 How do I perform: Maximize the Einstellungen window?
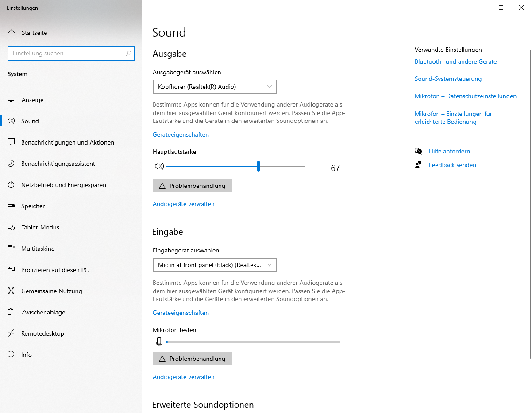pos(501,8)
